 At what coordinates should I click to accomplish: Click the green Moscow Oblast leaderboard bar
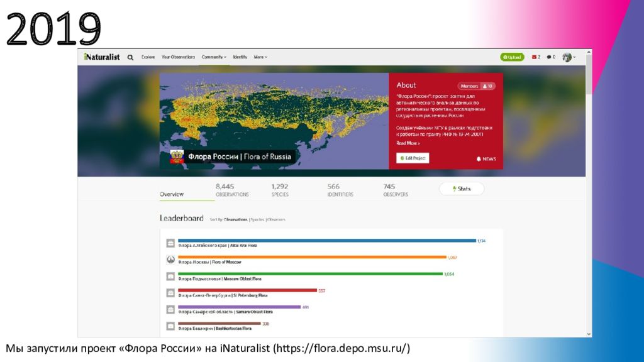tap(310, 274)
